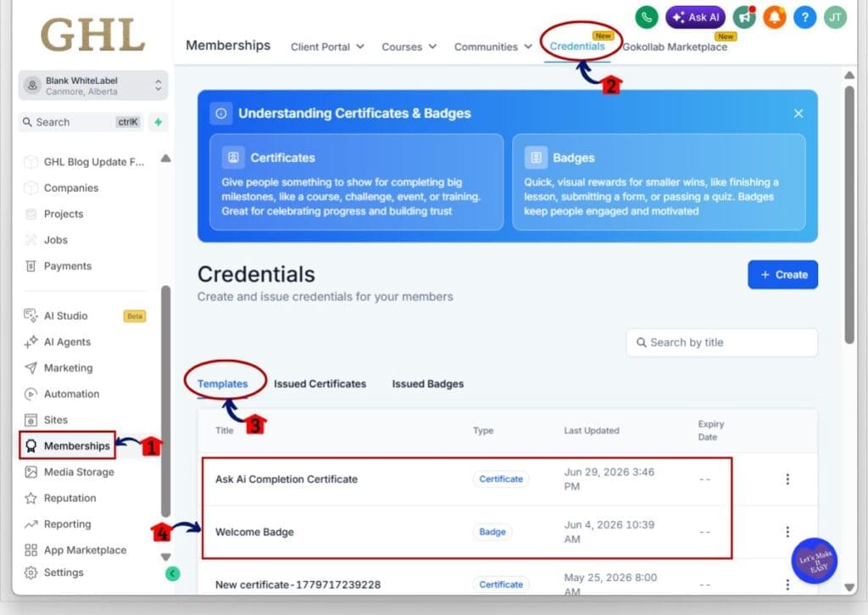
Task: Click the Search by title field
Action: coord(722,343)
